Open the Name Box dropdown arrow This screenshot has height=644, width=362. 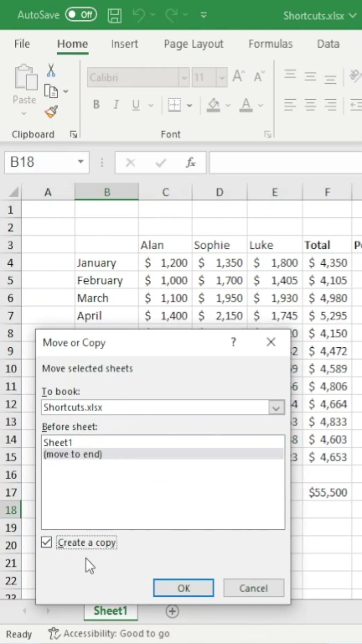(x=80, y=162)
